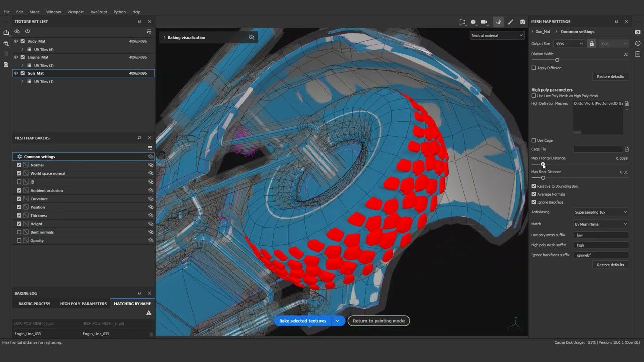Expand UV Tiles (3) under Engine_Mat
The image size is (644, 362).
coord(22,65)
